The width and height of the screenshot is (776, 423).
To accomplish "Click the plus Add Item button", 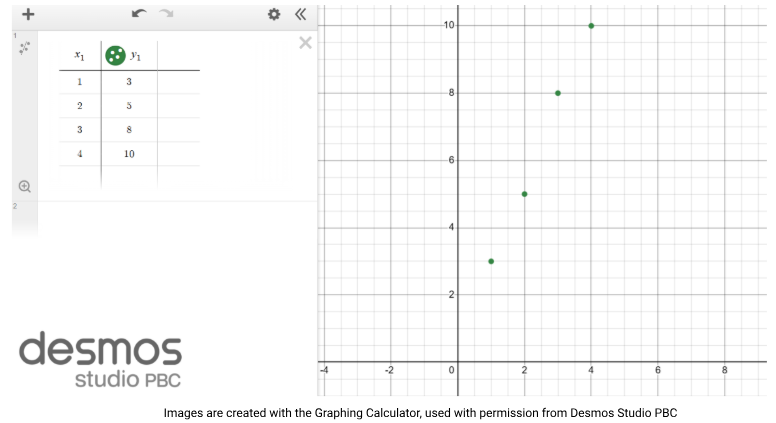I will pyautogui.click(x=28, y=14).
